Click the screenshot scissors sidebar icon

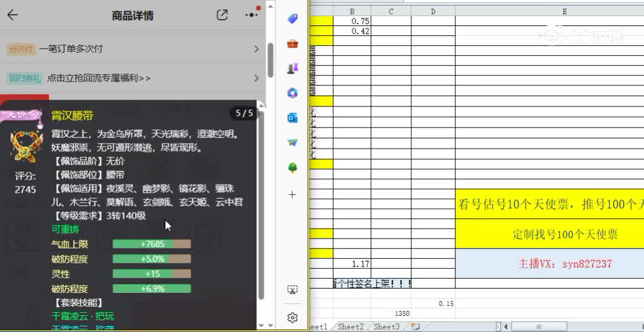pos(292,290)
